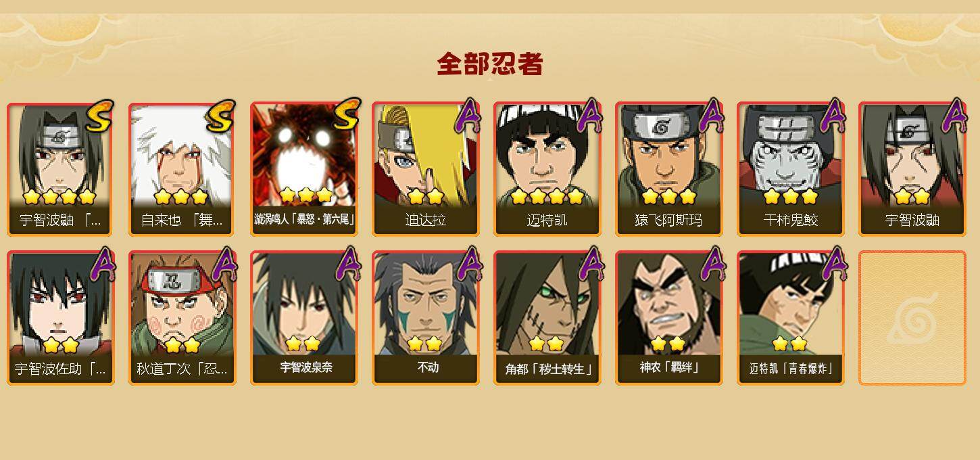
Task: Click the 全部忍者 section heading
Action: pyautogui.click(x=490, y=64)
